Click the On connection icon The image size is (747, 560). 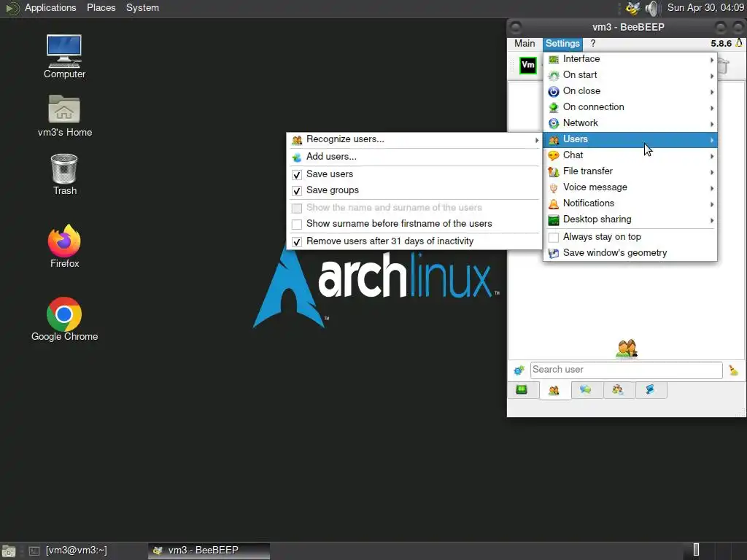tap(554, 108)
